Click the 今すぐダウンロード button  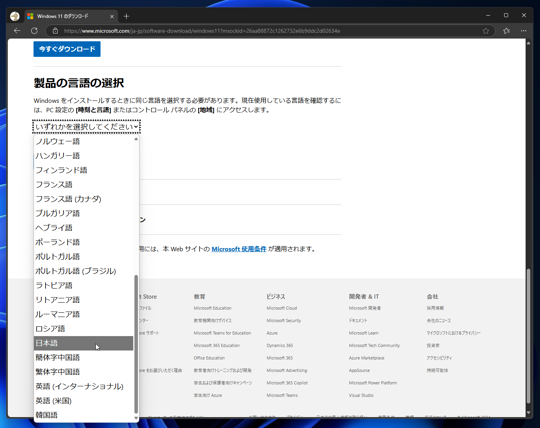pyautogui.click(x=67, y=49)
